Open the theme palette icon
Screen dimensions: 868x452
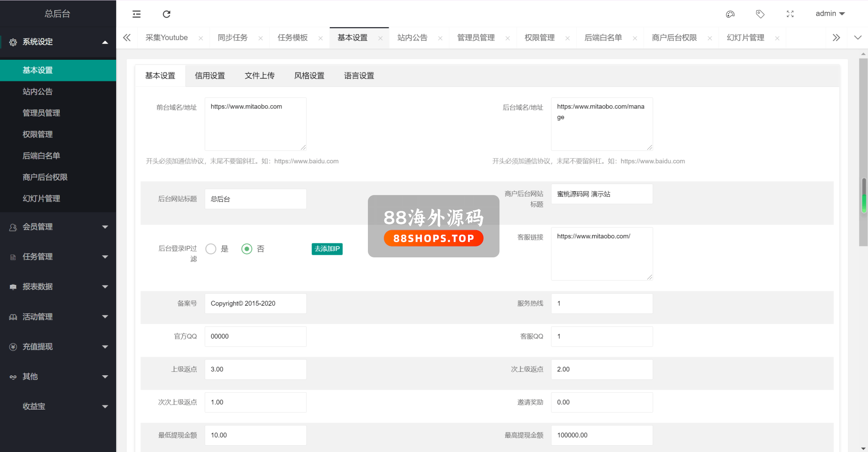(730, 14)
